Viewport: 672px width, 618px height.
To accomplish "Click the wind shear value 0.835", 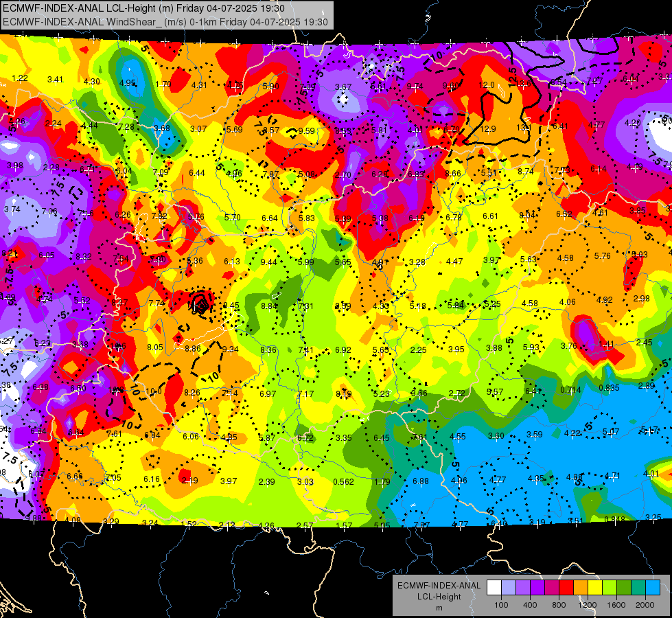I will click(609, 388).
